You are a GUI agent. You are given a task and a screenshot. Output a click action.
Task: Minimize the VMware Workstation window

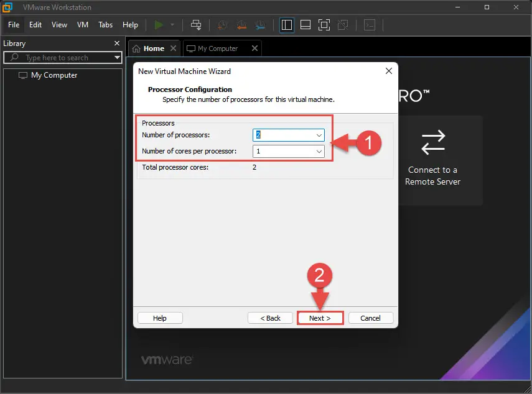pyautogui.click(x=457, y=7)
